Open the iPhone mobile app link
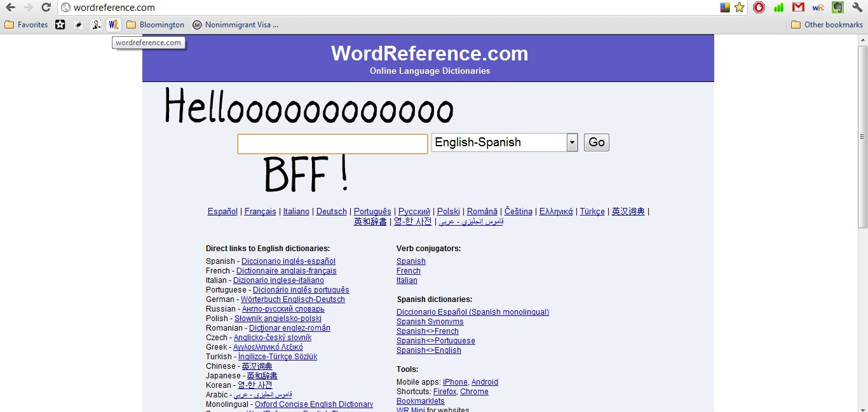Screen dimensions: 868x412 455,382
